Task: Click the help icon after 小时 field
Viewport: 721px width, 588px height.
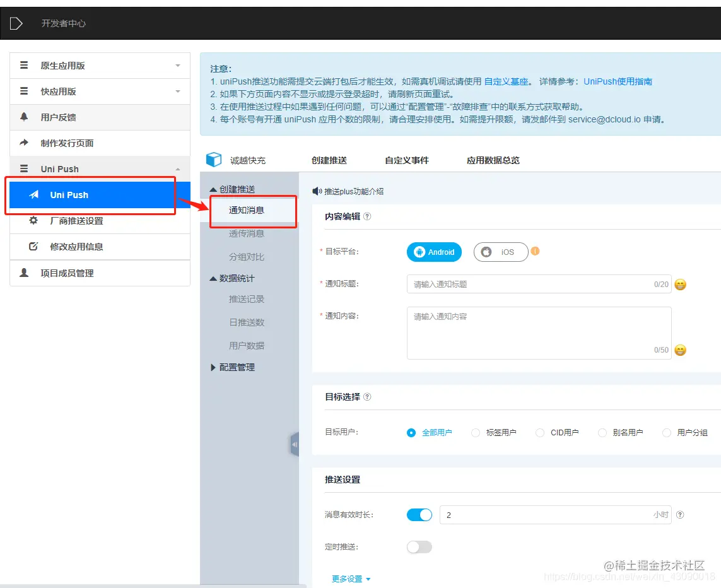Action: pyautogui.click(x=680, y=514)
